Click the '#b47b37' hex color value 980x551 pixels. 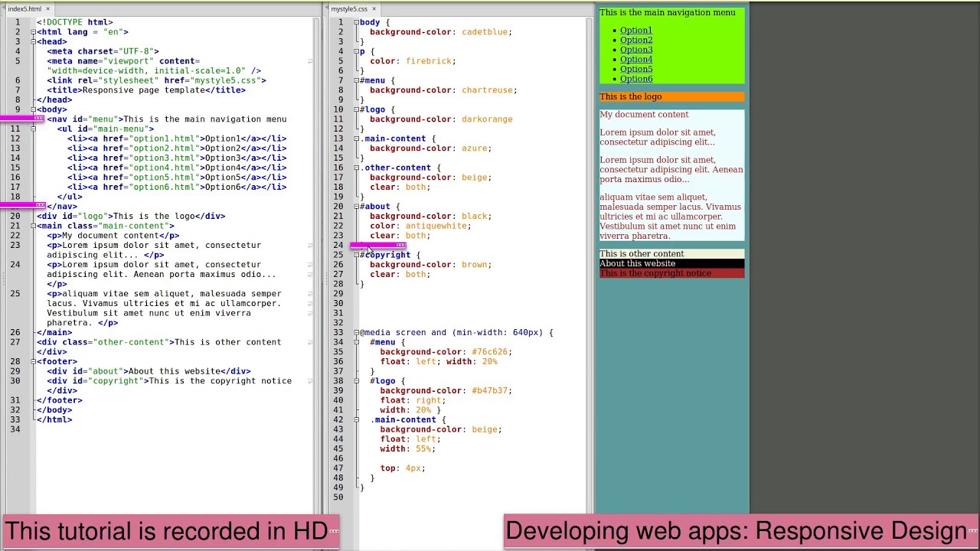click(x=489, y=390)
